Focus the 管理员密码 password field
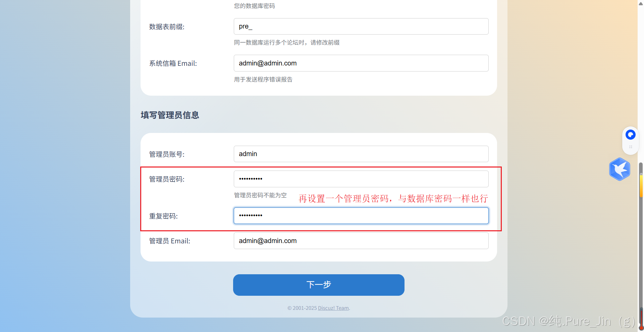Screen dimensions: 644x332 coord(361,179)
